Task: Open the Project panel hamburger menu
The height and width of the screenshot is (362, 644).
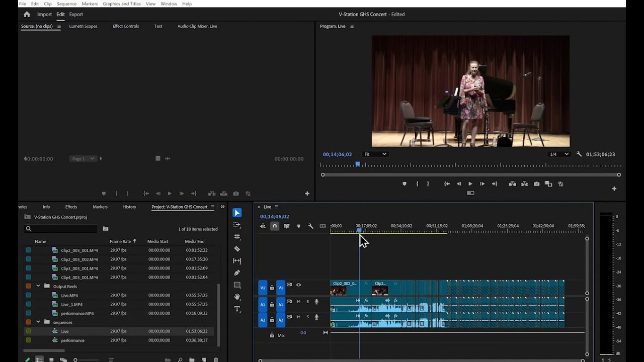Action: click(213, 207)
